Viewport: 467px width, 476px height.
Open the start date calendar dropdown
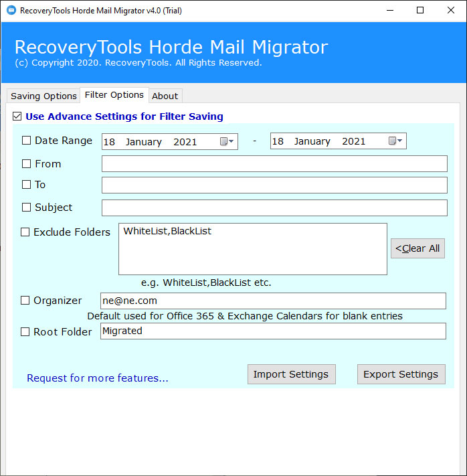pos(227,141)
